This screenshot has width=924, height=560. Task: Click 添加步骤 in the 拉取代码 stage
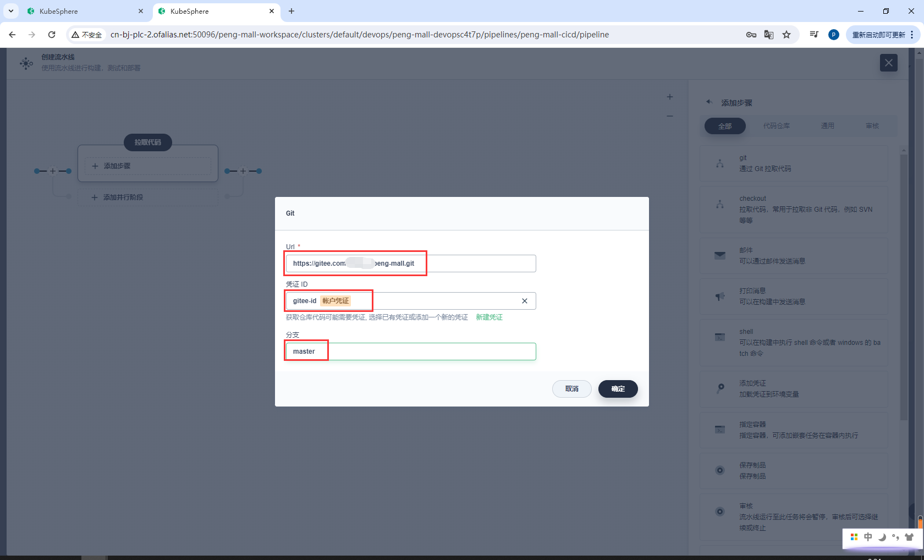pyautogui.click(x=148, y=166)
